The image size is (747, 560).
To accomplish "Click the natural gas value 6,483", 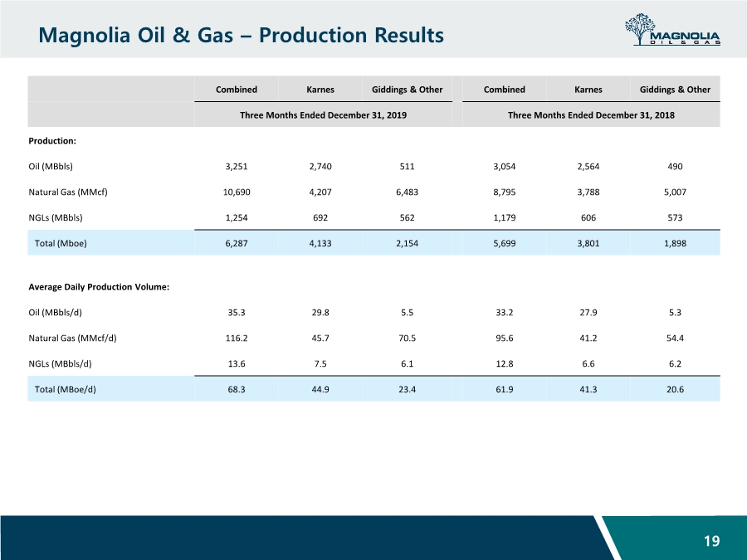I will [x=408, y=192].
